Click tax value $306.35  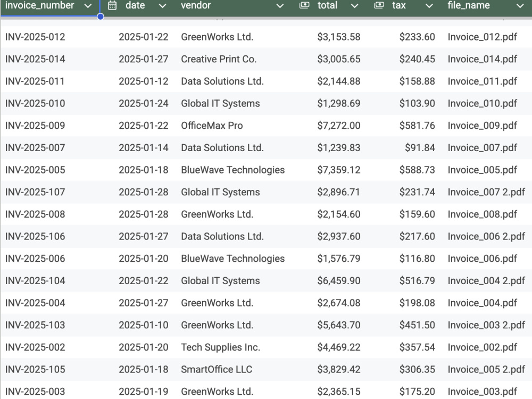click(x=417, y=369)
